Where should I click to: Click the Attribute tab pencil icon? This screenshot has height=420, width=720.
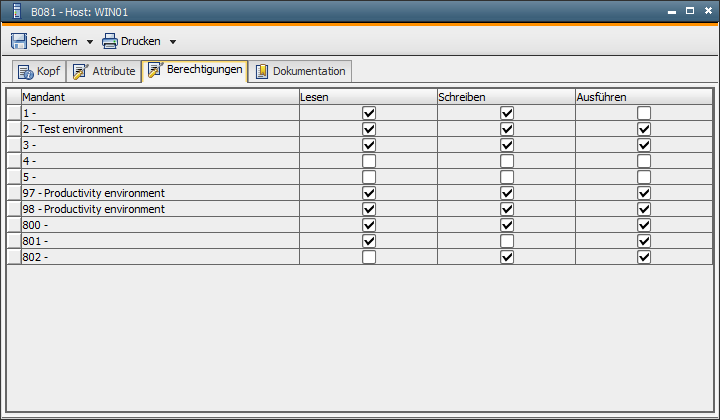tap(80, 71)
